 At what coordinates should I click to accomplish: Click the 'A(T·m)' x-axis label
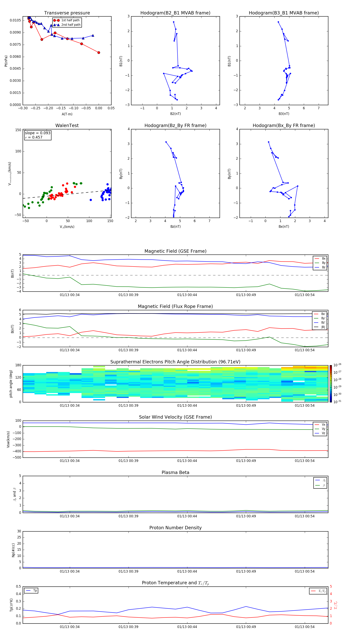[x=67, y=114]
